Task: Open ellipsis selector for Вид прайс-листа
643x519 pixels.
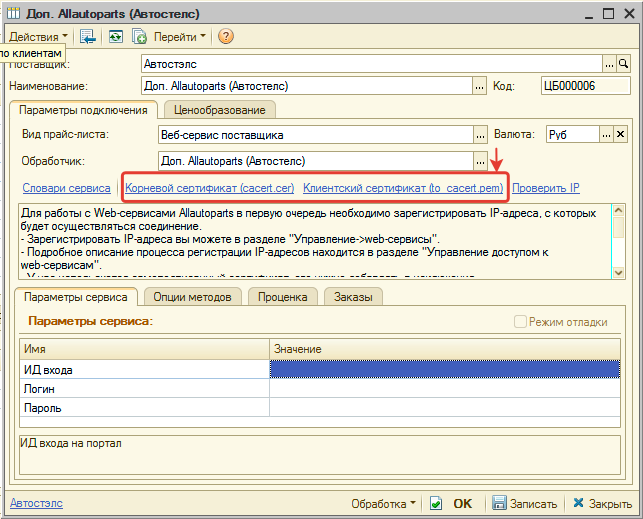Action: click(x=480, y=135)
